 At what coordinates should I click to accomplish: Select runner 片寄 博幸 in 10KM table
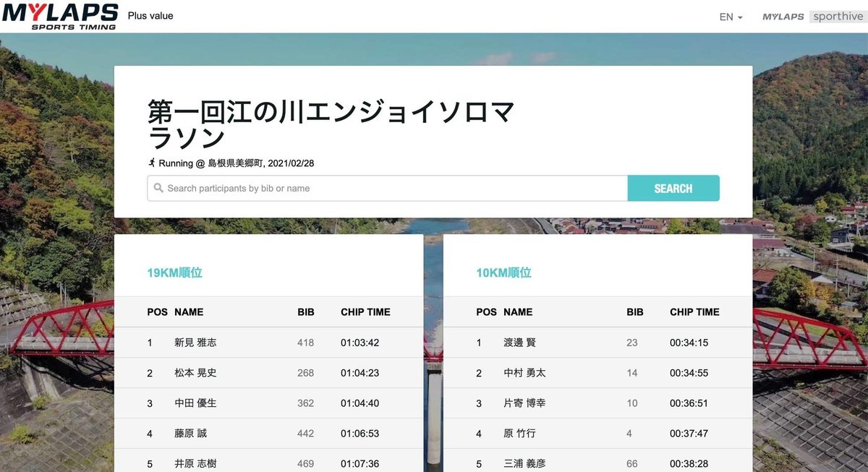tap(524, 403)
